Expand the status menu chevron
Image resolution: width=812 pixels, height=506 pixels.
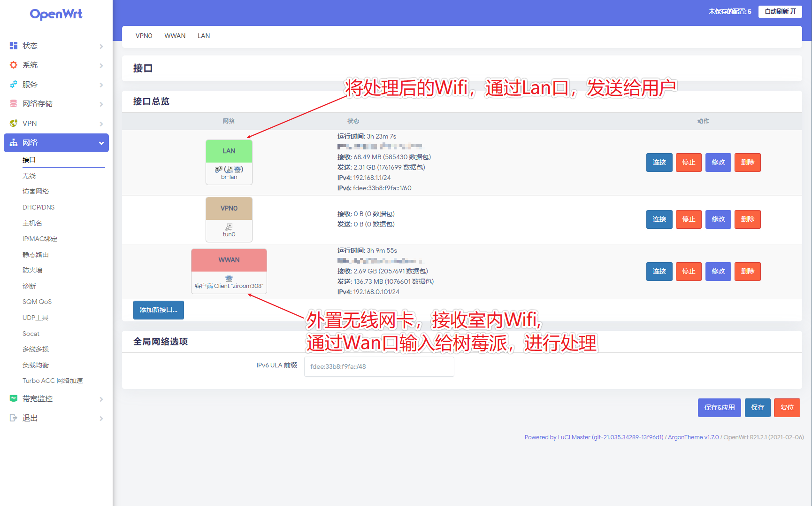coord(101,46)
